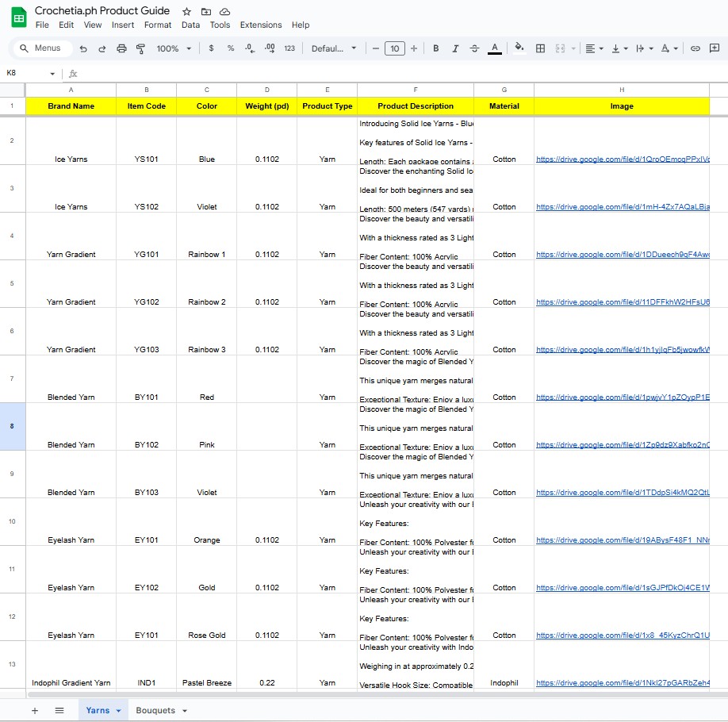Toggle bold formatting
This screenshot has width=728, height=722.
[x=435, y=48]
